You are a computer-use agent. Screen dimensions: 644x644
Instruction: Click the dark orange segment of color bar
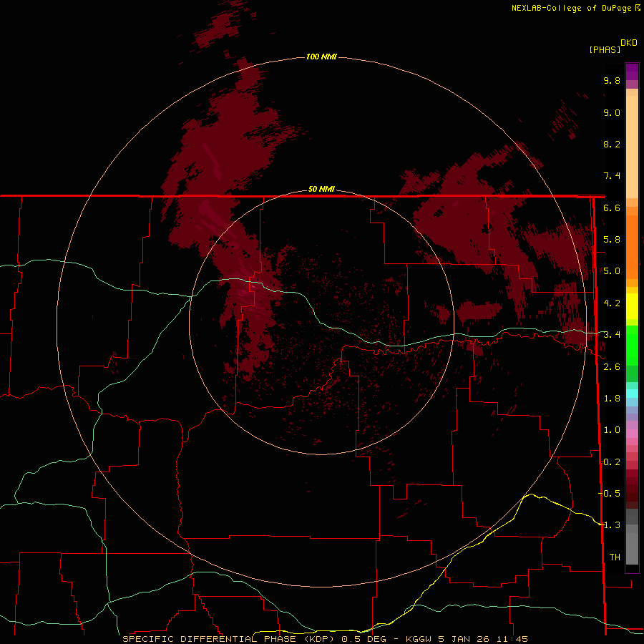click(632, 247)
